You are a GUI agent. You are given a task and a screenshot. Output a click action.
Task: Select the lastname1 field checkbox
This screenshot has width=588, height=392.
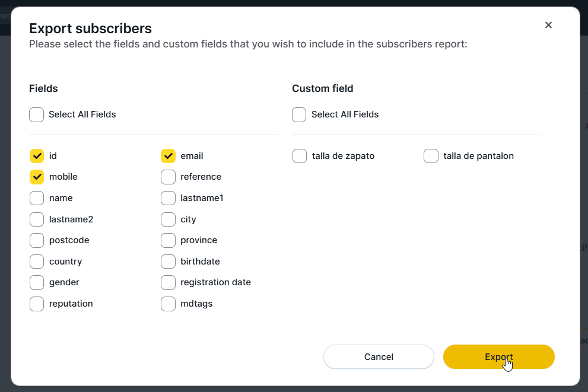[x=169, y=198]
